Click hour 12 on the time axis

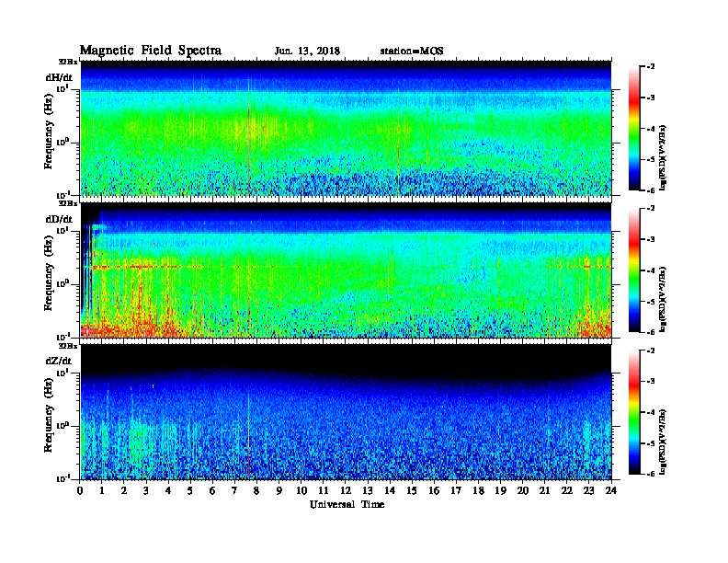pos(346,490)
